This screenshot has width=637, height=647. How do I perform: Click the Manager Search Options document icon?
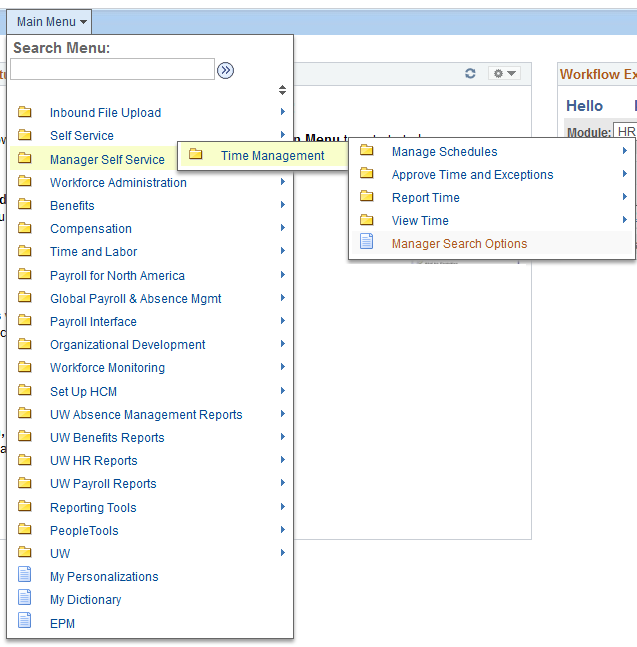pyautogui.click(x=367, y=241)
